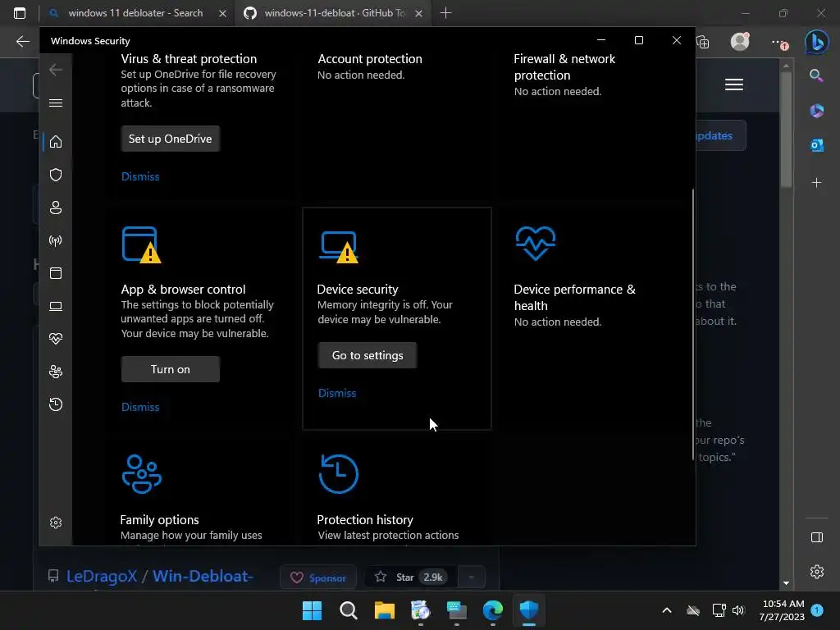Viewport: 840px width, 630px height.
Task: Open Edge Settings and more menu
Action: point(778,42)
